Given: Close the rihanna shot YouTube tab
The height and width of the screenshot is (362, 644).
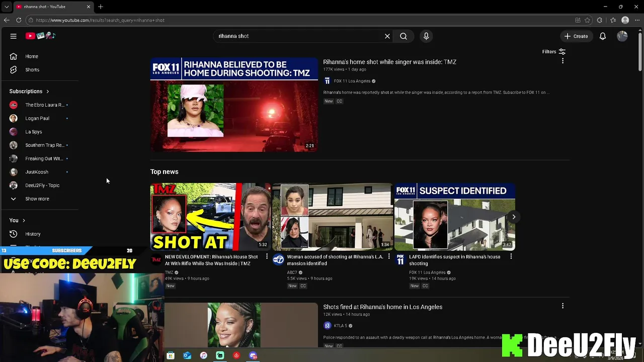Looking at the screenshot, I should tap(89, 7).
